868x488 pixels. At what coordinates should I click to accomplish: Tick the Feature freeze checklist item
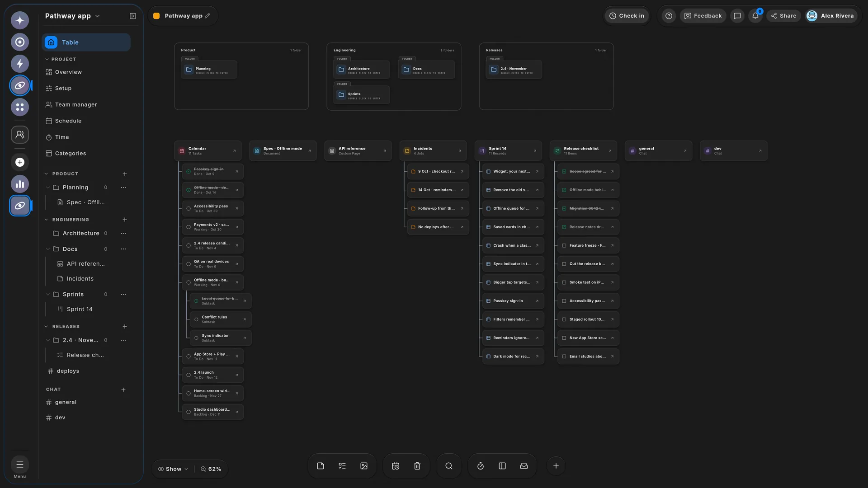pos(564,245)
